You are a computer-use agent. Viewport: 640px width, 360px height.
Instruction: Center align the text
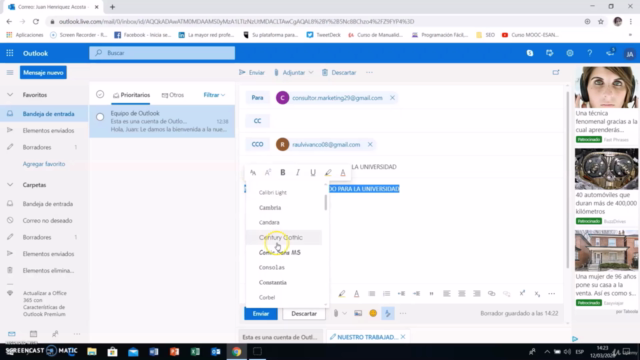(462, 293)
